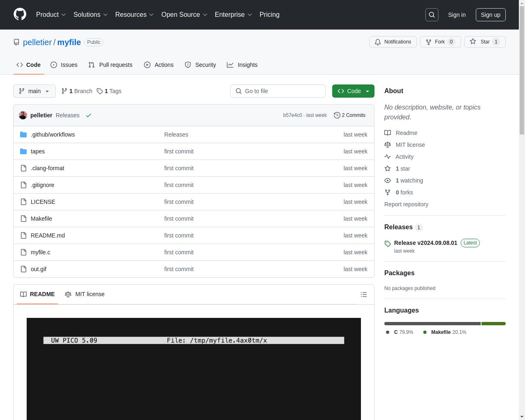Click the .github/workflows folder icon
This screenshot has height=420, width=525.
click(23, 135)
